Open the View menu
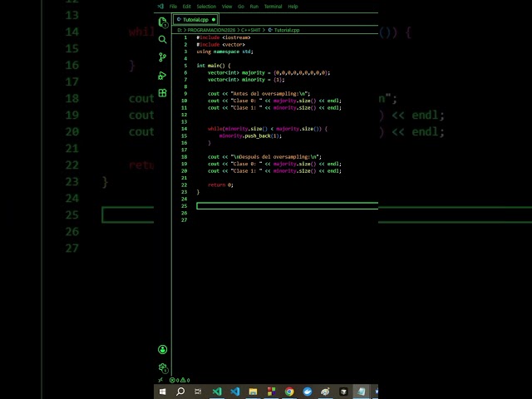Image resolution: width=532 pixels, height=399 pixels. click(227, 7)
